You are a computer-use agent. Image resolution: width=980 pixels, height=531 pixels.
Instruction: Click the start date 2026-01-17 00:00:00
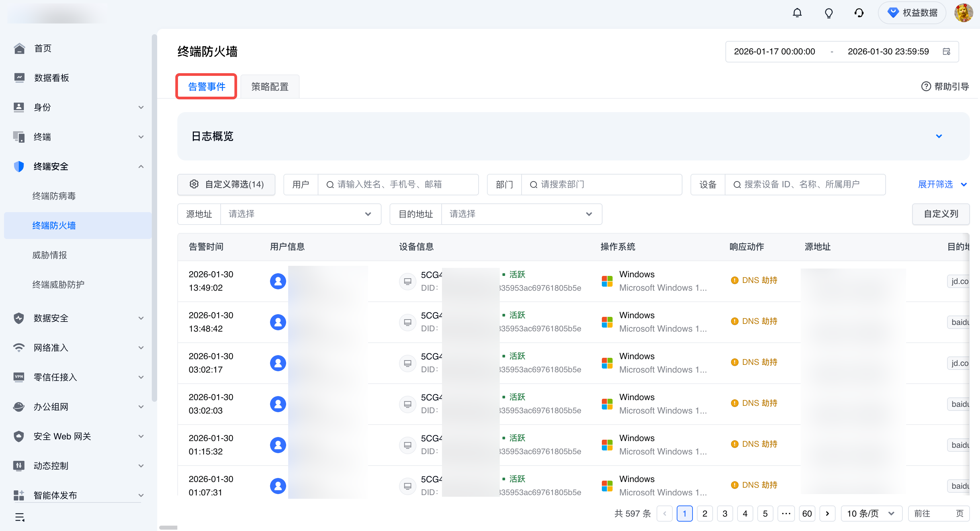[x=774, y=51]
